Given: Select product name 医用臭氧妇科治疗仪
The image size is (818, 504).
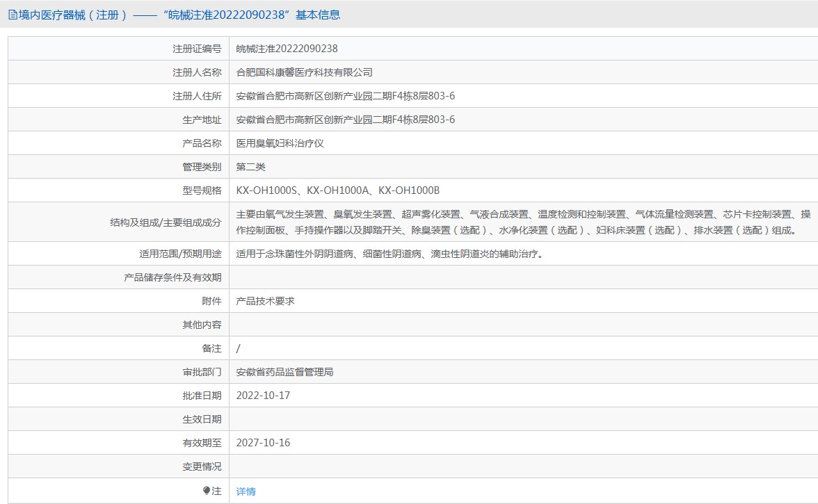Looking at the screenshot, I should coord(280,143).
